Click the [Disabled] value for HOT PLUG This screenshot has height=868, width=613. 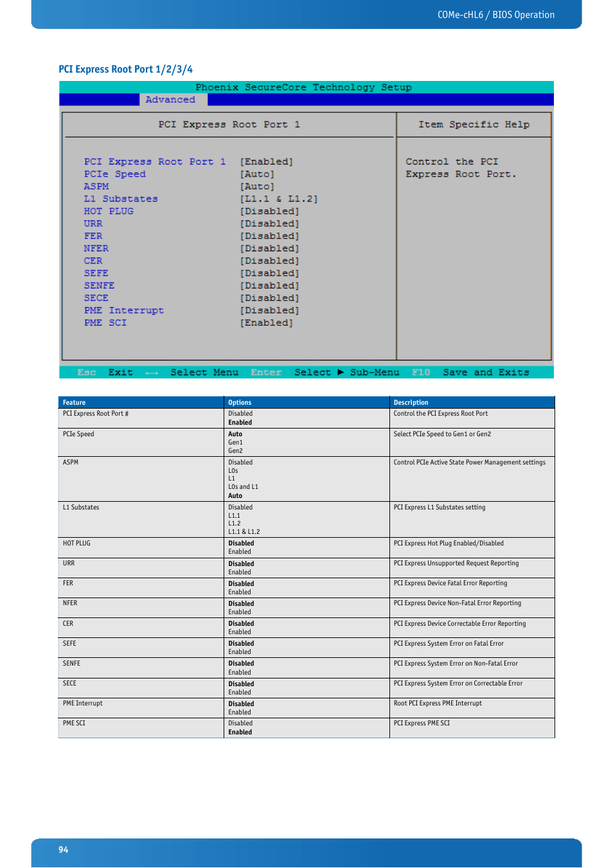tap(270, 211)
